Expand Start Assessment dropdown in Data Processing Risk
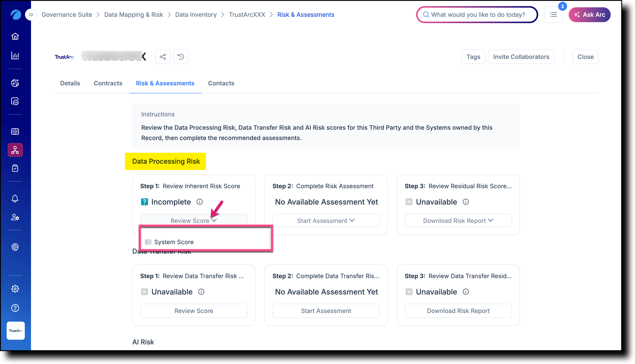The width and height of the screenshot is (635, 364). point(326,221)
